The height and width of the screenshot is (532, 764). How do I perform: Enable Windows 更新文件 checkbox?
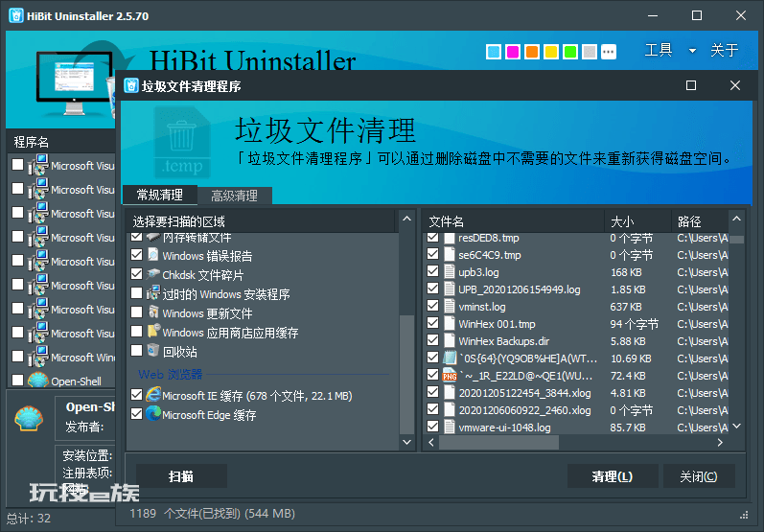click(x=136, y=312)
